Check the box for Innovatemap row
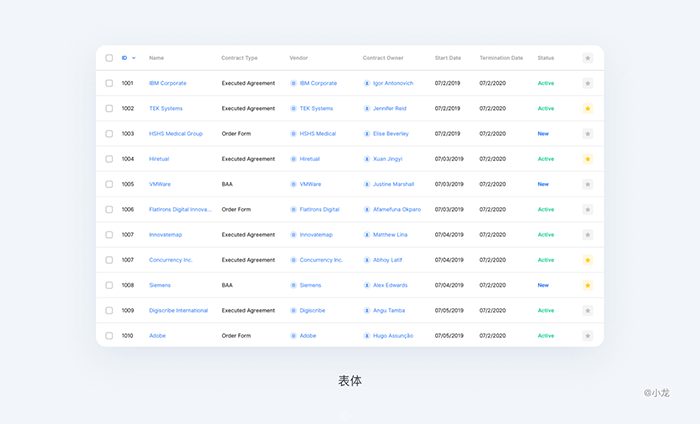Viewport: 700px width, 424px height. click(x=109, y=235)
